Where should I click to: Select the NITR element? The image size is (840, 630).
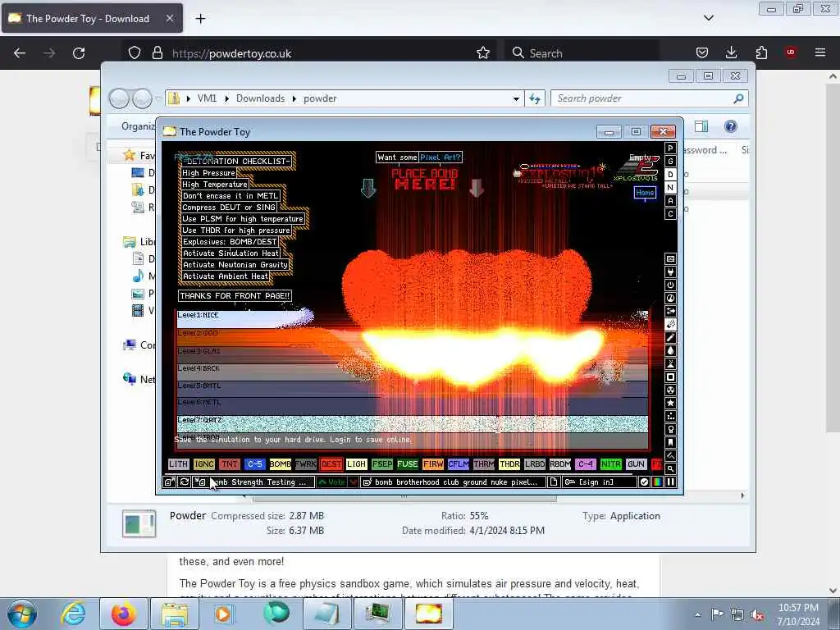[x=610, y=464]
